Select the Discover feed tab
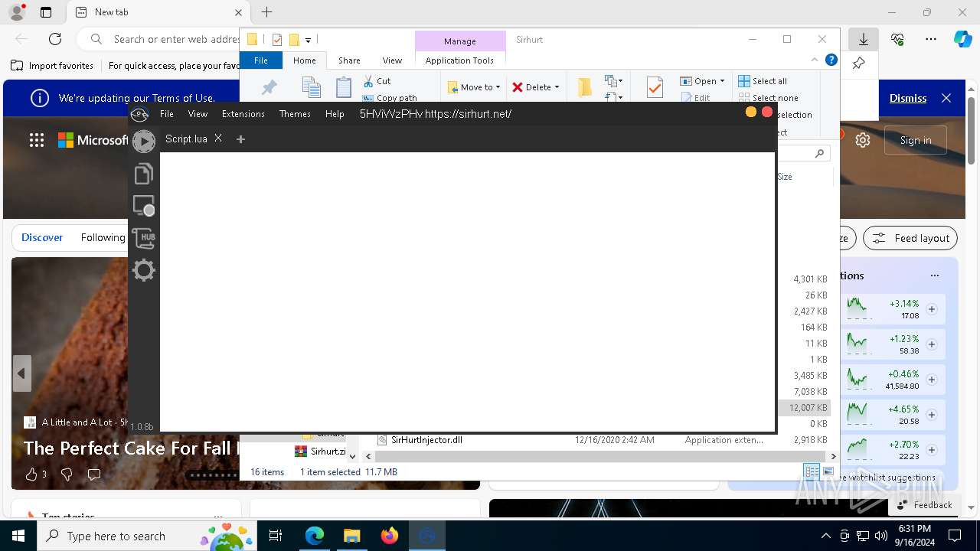Viewport: 980px width, 551px height. pos(42,238)
